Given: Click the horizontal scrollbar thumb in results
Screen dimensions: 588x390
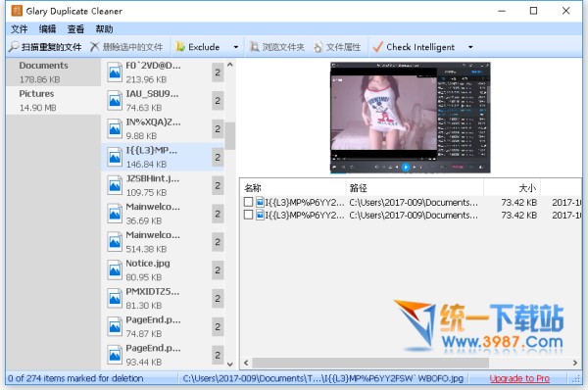Looking at the screenshot, I should [x=370, y=363].
